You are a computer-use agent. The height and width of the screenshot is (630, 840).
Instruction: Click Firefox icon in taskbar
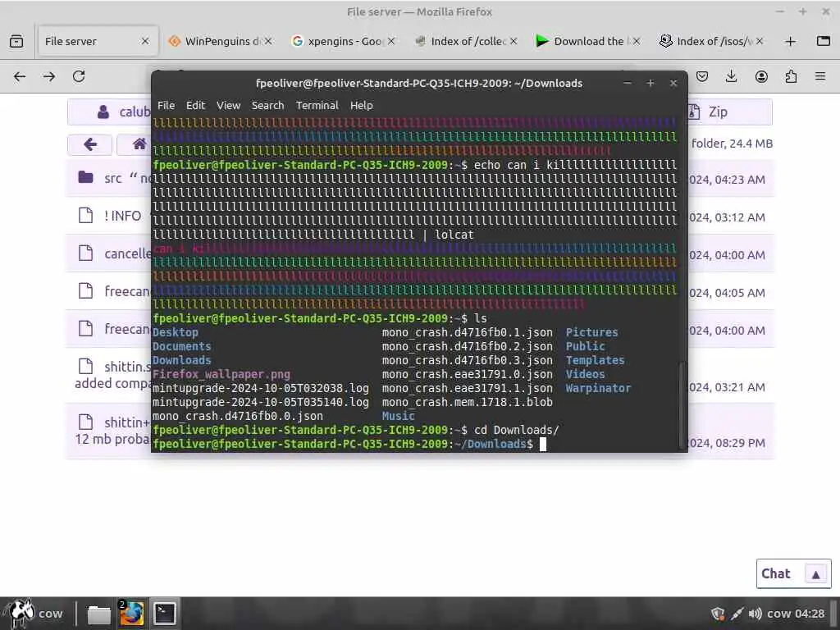[131, 614]
